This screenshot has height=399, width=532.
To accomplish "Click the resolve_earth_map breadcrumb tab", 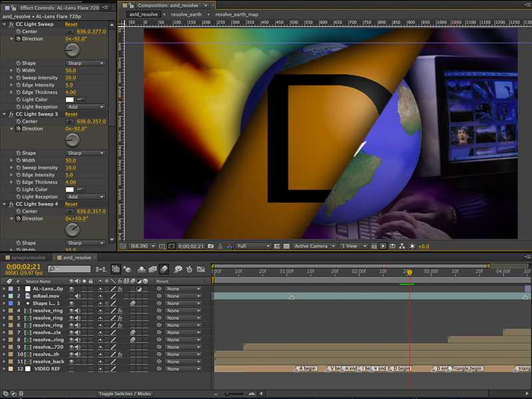I will click(x=237, y=14).
